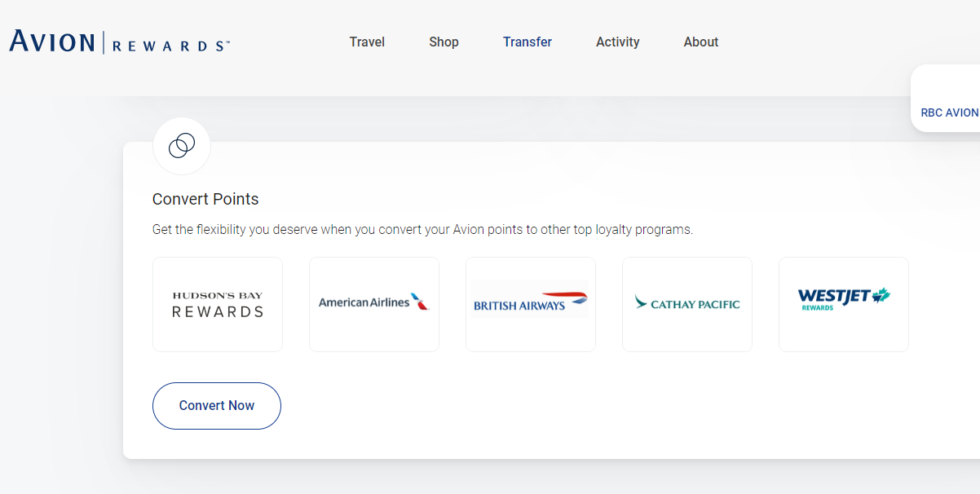This screenshot has width=980, height=494.
Task: Click the British Airways wordmark text
Action: pos(519,307)
